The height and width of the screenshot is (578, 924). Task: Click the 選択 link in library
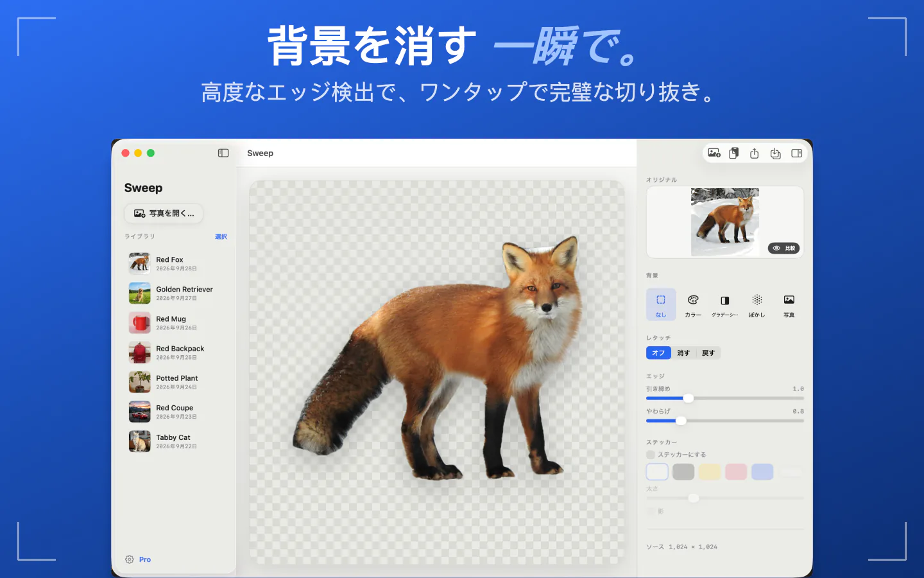(221, 237)
